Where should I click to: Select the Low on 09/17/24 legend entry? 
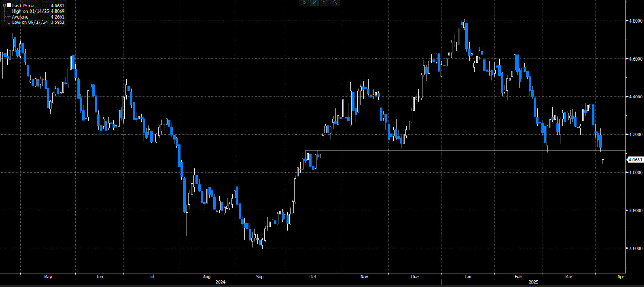30,22
